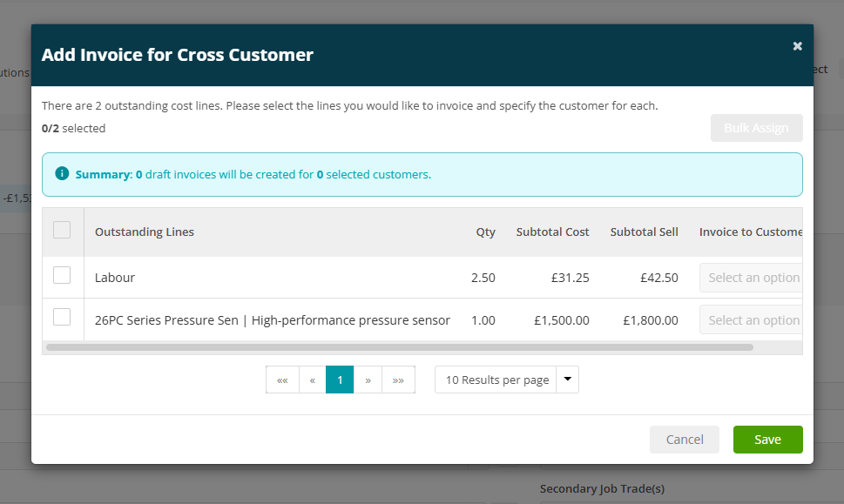
Task: Click the Subtotal Cost column header
Action: click(553, 232)
